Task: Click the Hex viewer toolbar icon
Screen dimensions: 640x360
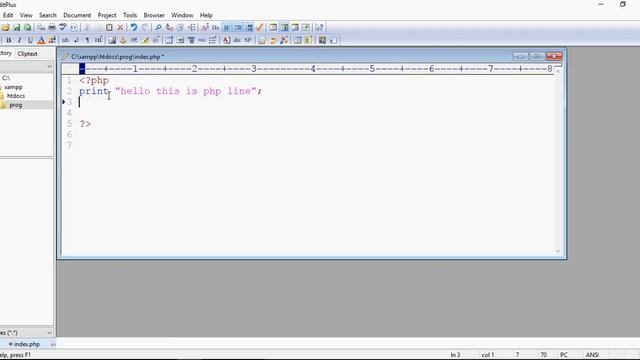Action: tap(215, 27)
